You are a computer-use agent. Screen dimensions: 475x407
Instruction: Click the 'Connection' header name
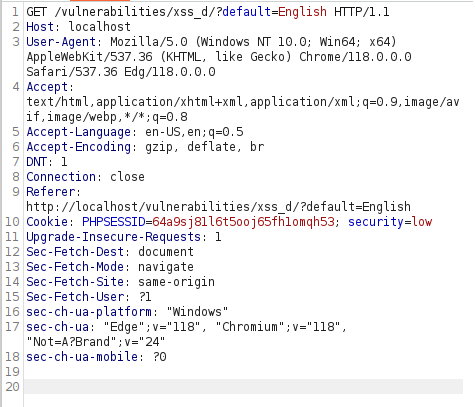pyautogui.click(x=61, y=177)
